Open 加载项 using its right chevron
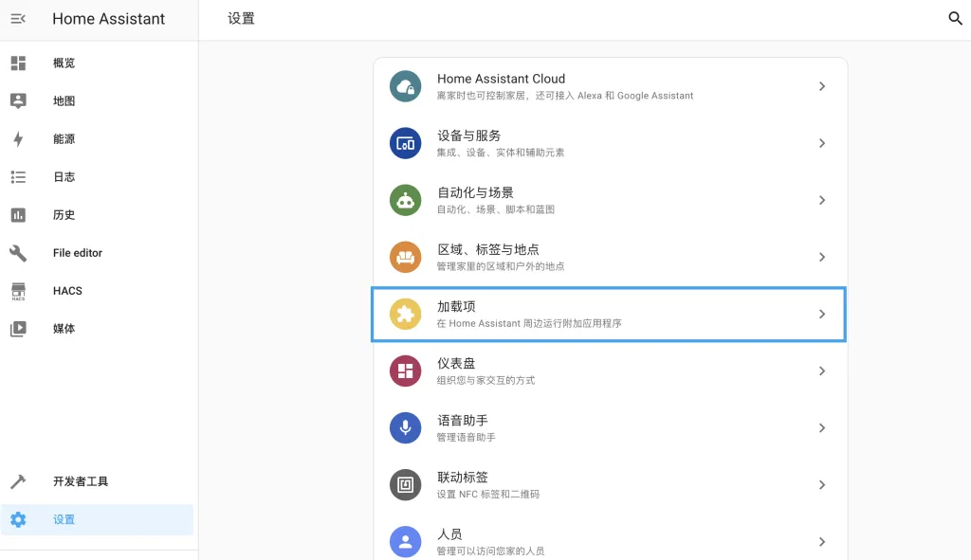971x560 pixels. click(x=822, y=315)
